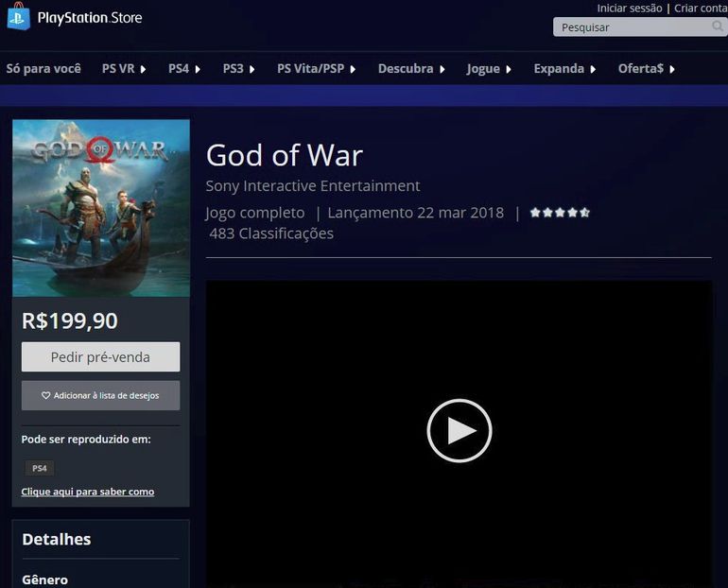This screenshot has width=728, height=588.
Task: Expand the PS4 menu arrow
Action: (198, 69)
